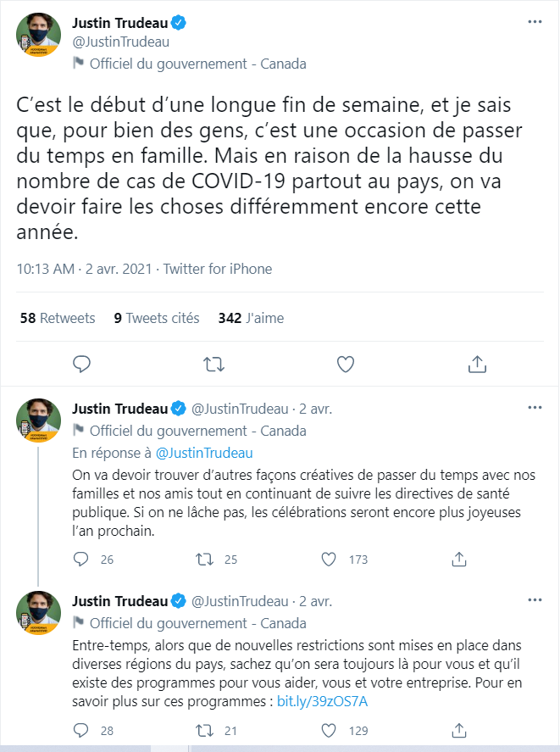This screenshot has width=560, height=752.
Task: View the 342 J'aime list
Action: 252,318
